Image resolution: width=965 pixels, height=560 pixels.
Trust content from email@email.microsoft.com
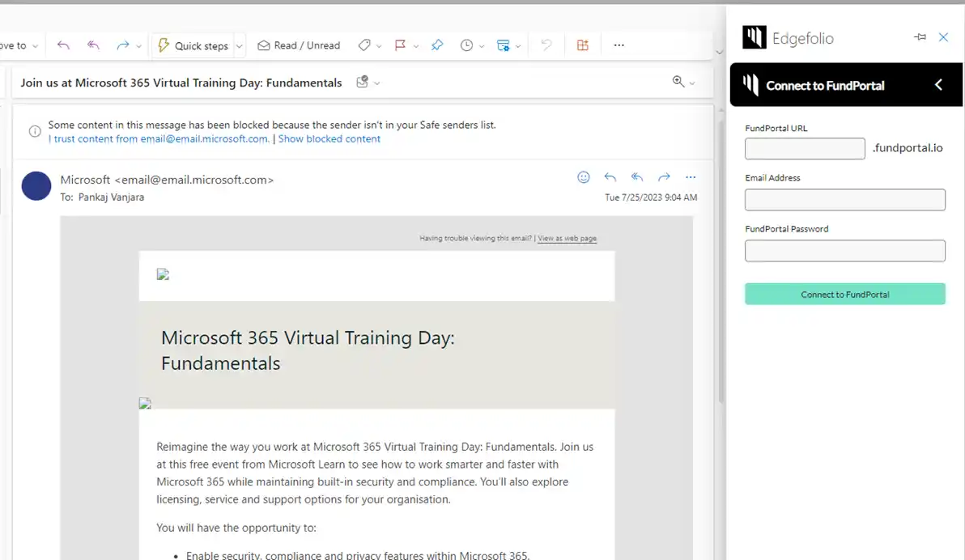point(159,139)
